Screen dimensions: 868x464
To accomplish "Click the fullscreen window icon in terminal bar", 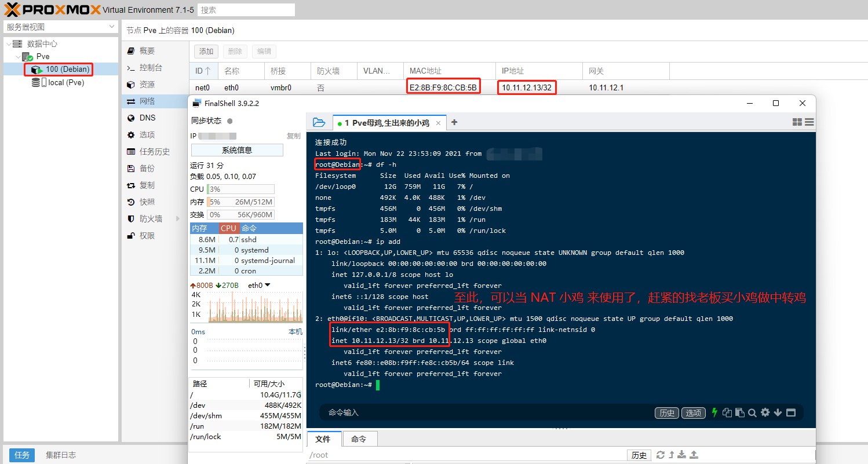I will click(791, 412).
